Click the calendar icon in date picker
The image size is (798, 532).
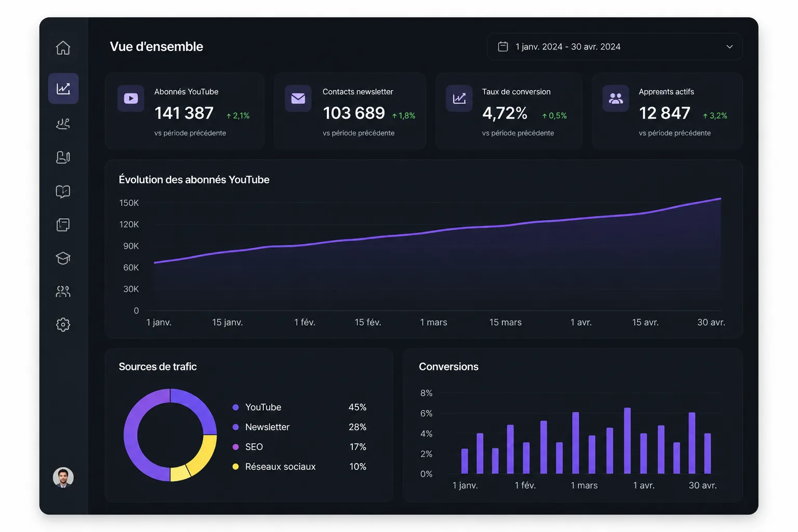click(x=503, y=47)
